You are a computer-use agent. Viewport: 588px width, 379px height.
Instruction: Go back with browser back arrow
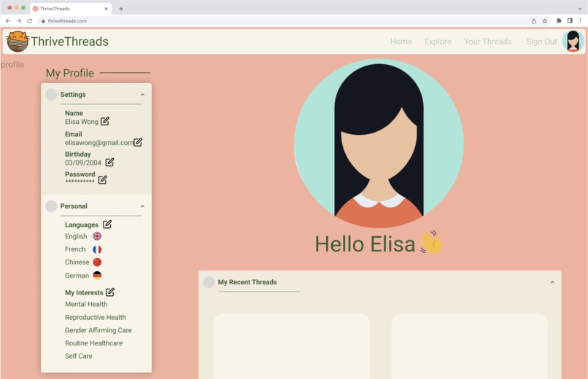click(8, 21)
